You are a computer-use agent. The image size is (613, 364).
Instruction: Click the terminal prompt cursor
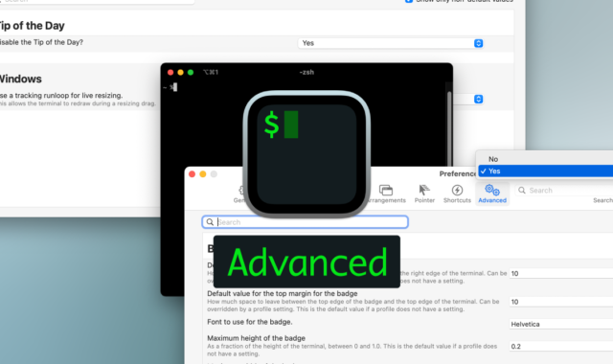pos(175,87)
